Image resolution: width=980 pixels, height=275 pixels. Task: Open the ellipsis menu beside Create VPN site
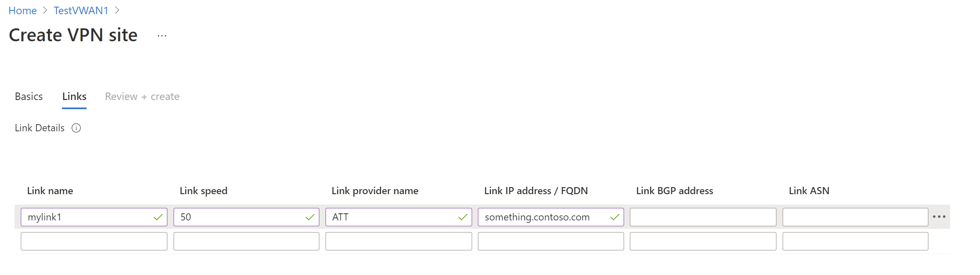tap(162, 36)
